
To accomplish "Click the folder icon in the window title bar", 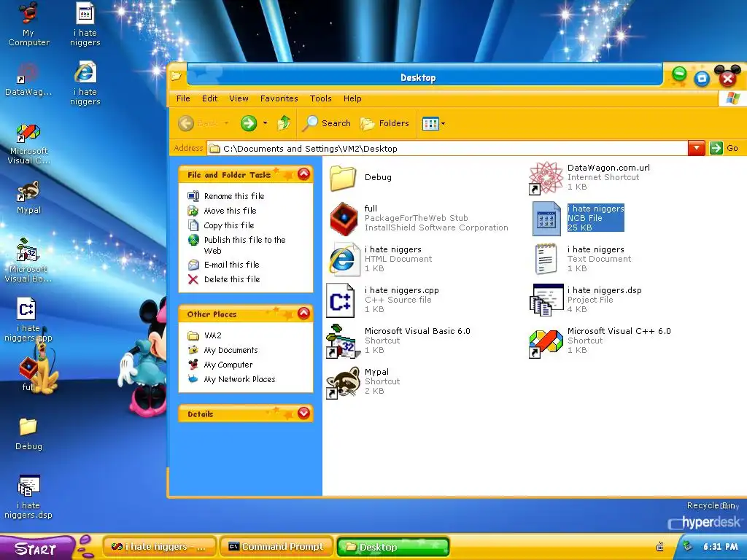I will pos(177,76).
